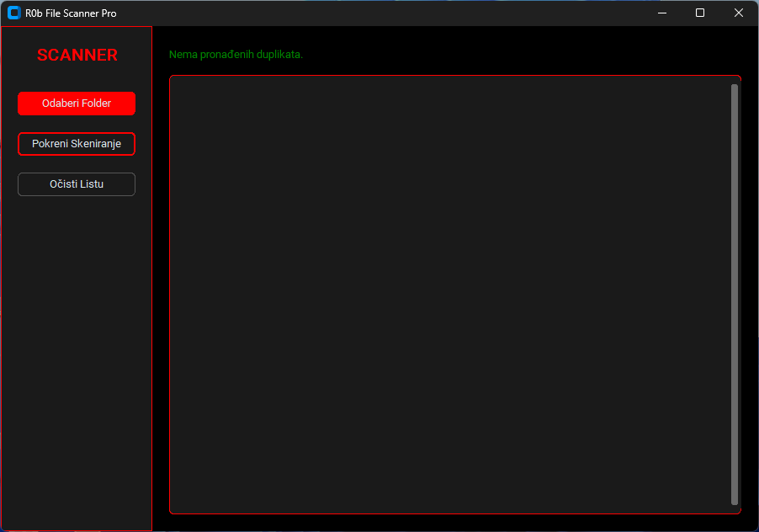Start scan with Pokreni Skeniranje
Image resolution: width=759 pixels, height=532 pixels.
77,144
